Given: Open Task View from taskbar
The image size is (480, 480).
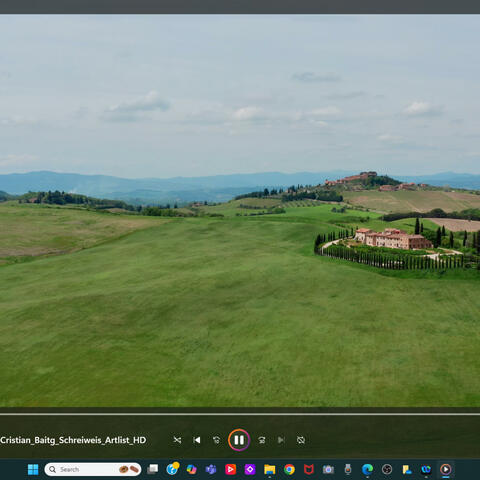Looking at the screenshot, I should [x=153, y=469].
